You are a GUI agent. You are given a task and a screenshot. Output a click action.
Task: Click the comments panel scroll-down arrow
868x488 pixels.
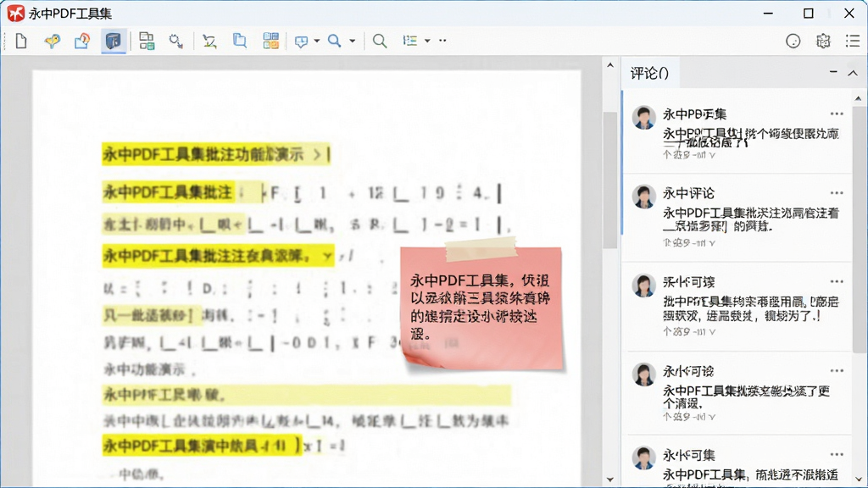[858, 480]
